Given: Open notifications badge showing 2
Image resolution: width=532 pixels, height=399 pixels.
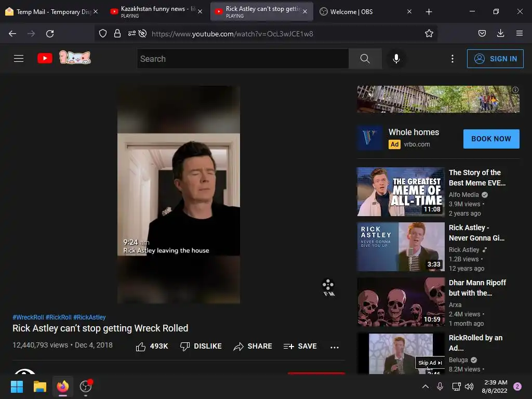Looking at the screenshot, I should (x=517, y=386).
